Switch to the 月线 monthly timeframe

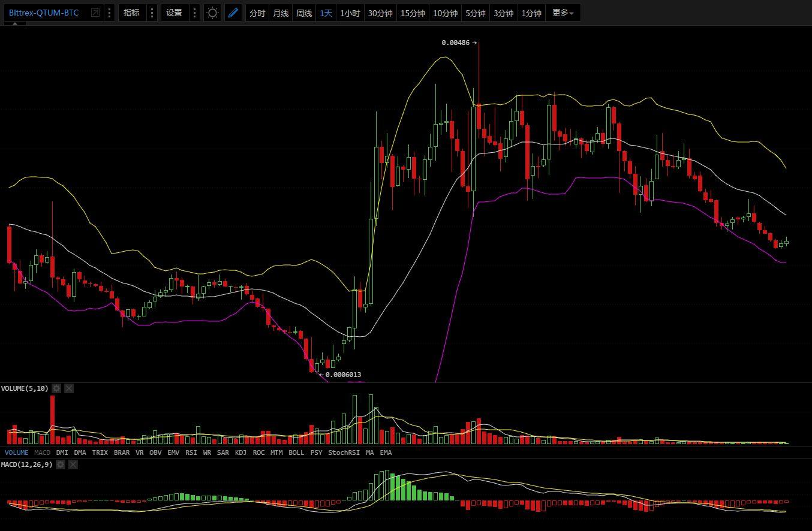pos(281,13)
